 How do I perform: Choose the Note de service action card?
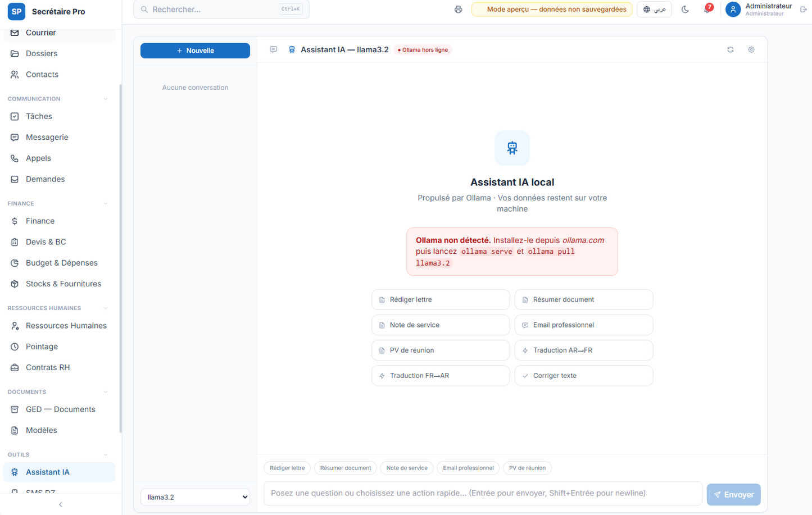tap(441, 325)
